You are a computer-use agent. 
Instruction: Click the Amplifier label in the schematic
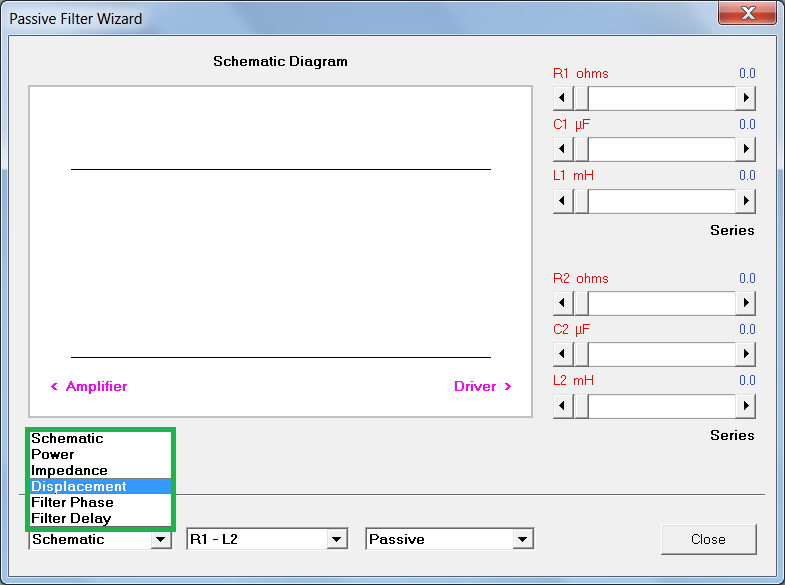pyautogui.click(x=96, y=386)
